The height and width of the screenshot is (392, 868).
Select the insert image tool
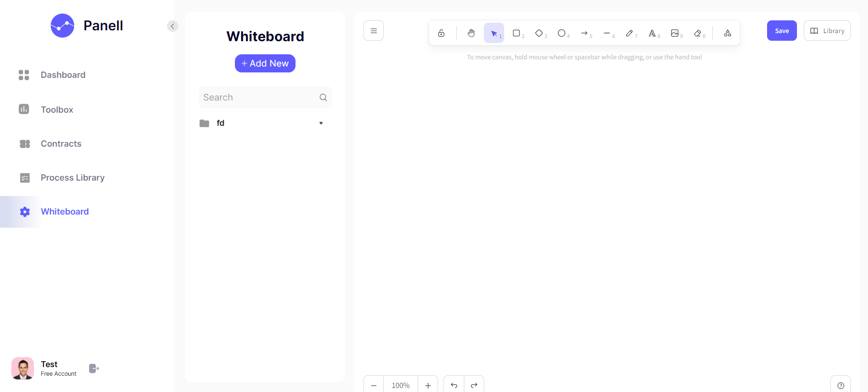675,33
